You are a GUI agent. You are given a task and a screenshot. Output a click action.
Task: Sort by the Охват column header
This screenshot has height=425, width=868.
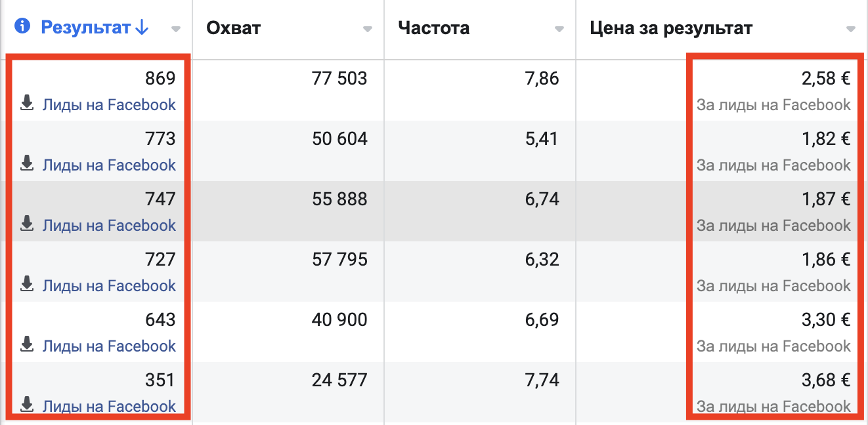tap(233, 28)
